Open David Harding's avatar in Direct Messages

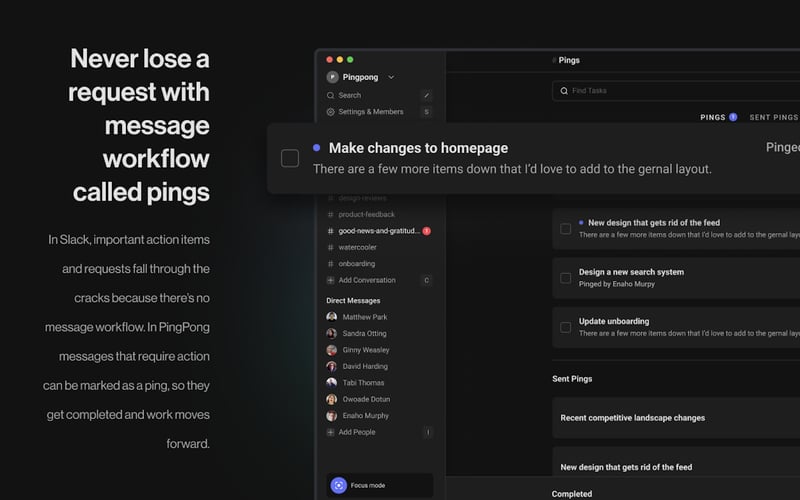332,366
